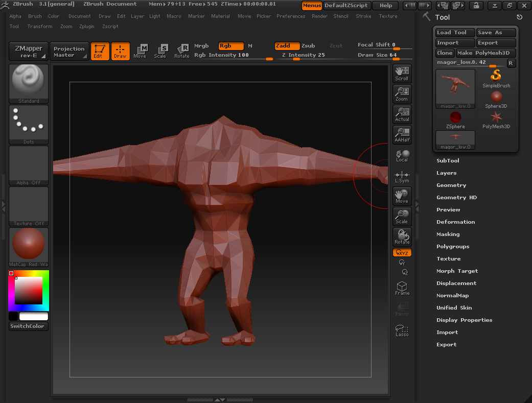
Task: Click the Scroll canvas icon
Action: (x=402, y=74)
